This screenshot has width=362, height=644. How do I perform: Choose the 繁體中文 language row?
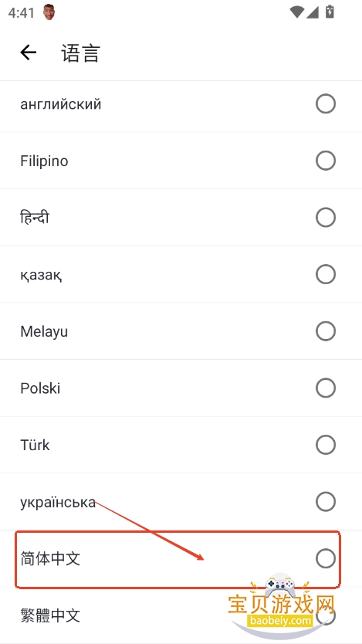click(x=181, y=615)
